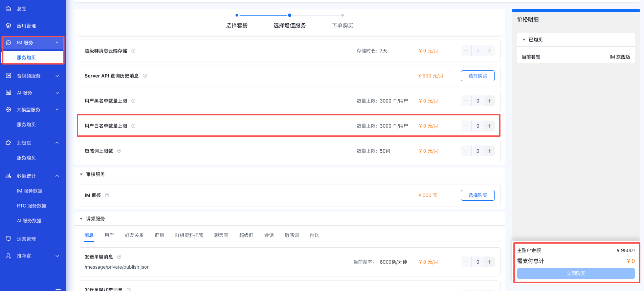Decrease 敏感词上限数 quantity with minus
644x291 pixels.
pos(466,151)
